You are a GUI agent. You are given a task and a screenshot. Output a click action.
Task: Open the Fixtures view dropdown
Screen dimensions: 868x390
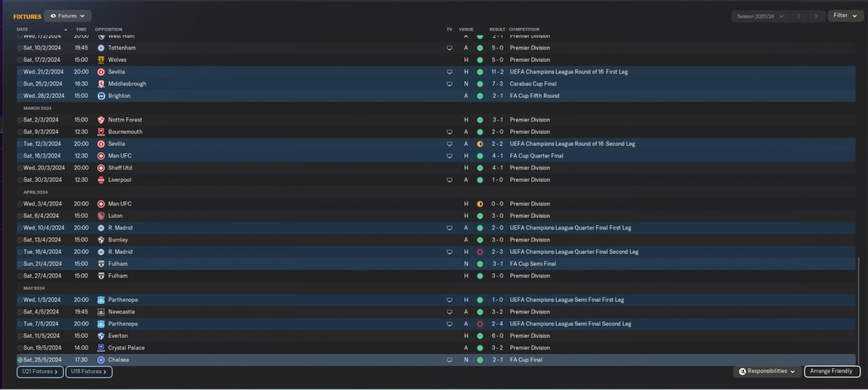[68, 16]
